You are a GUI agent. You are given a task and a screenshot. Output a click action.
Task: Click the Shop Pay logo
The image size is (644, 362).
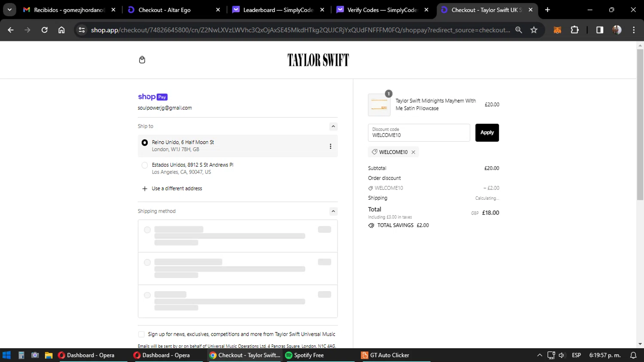click(x=153, y=97)
